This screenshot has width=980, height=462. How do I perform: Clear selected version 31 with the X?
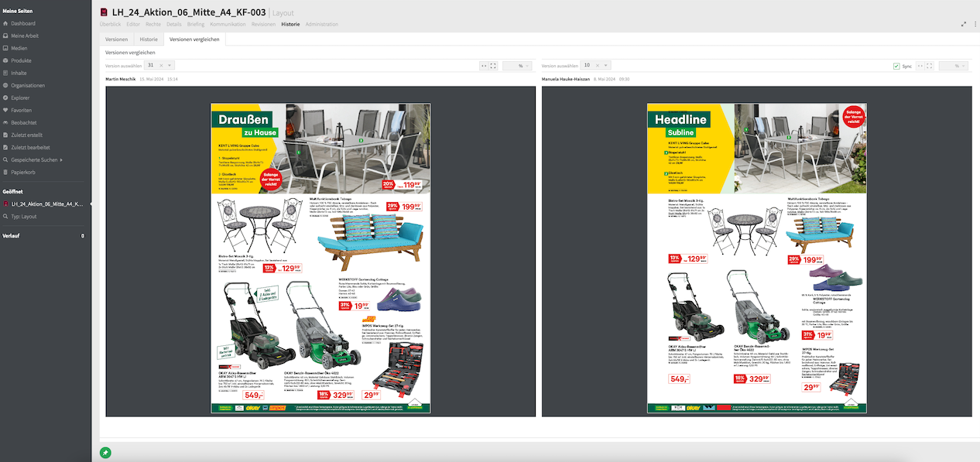160,66
